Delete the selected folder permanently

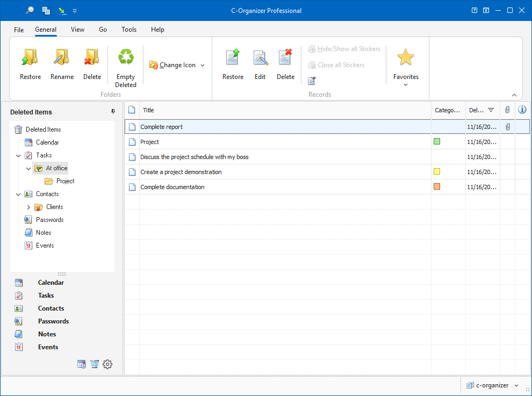pyautogui.click(x=92, y=64)
